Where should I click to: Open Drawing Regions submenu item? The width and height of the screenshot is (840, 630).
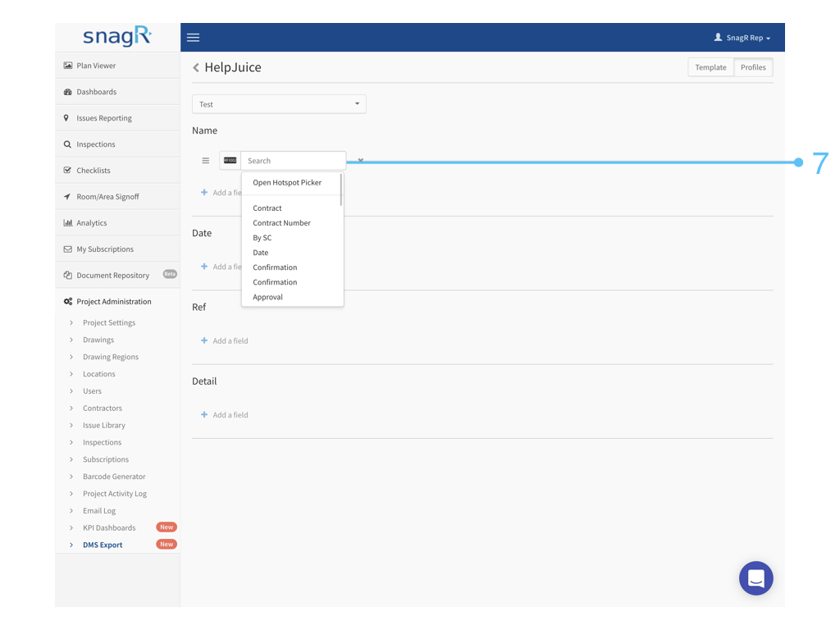(111, 357)
